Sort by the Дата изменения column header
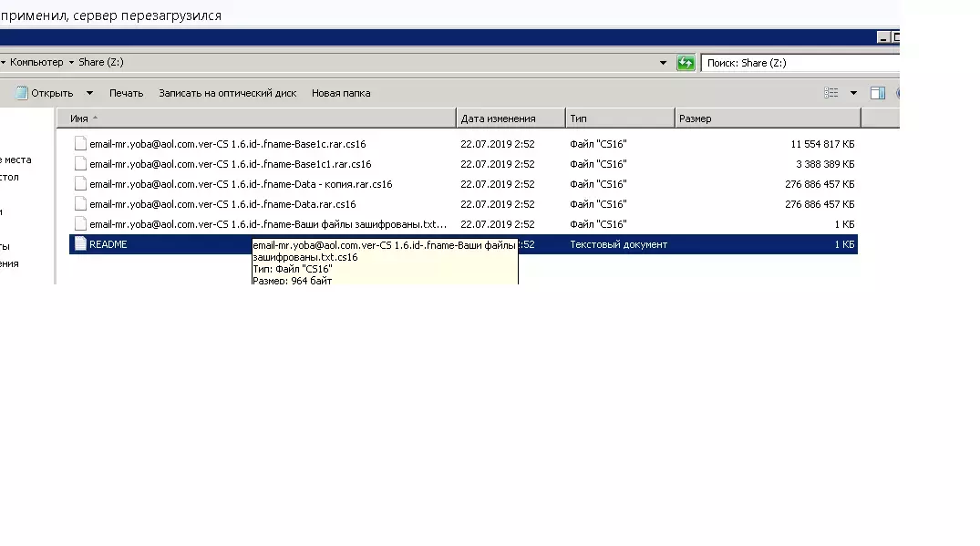Viewport: 980px width, 546px height. 511,118
